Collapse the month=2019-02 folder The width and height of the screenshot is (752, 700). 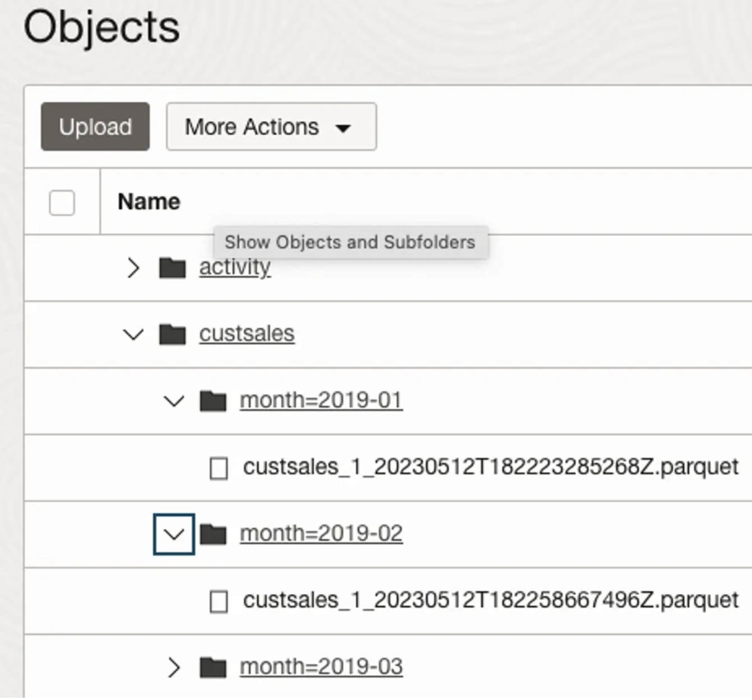[174, 534]
